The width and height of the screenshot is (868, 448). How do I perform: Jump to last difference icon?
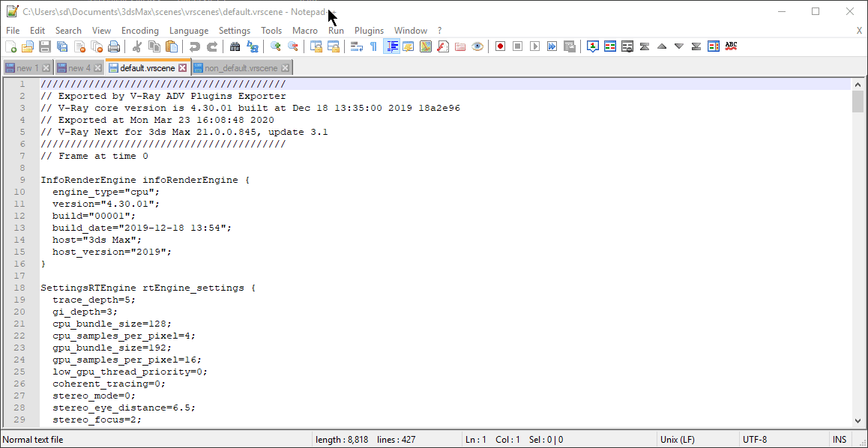(696, 46)
